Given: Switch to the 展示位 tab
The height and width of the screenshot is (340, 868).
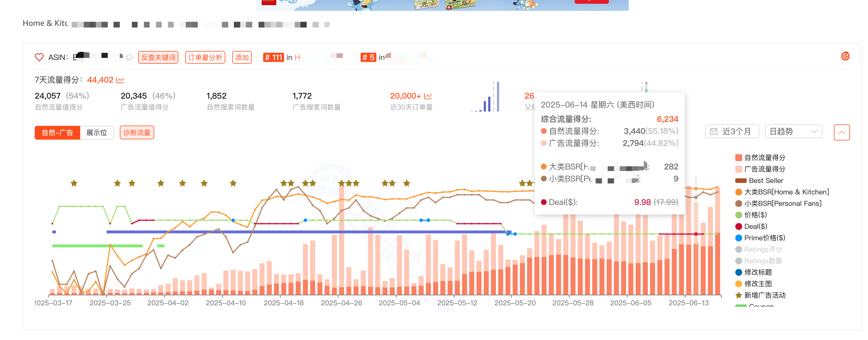Looking at the screenshot, I should (97, 132).
